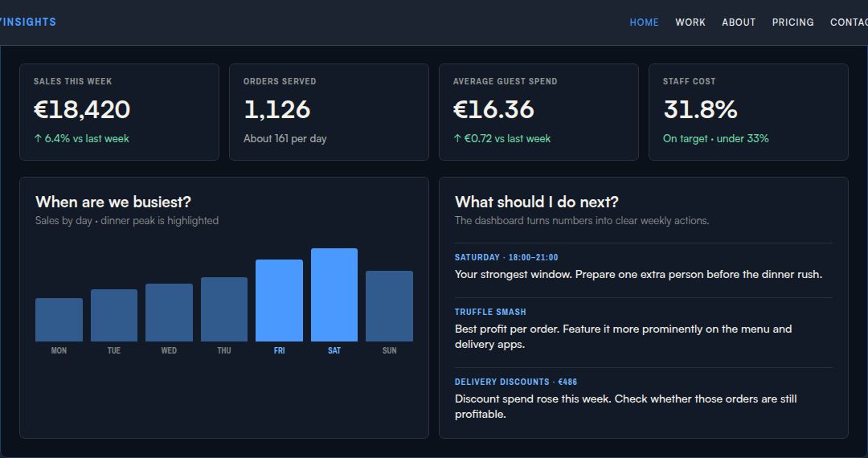This screenshot has width=868, height=458.
Task: Click 'On target · under 33%' text
Action: (716, 139)
